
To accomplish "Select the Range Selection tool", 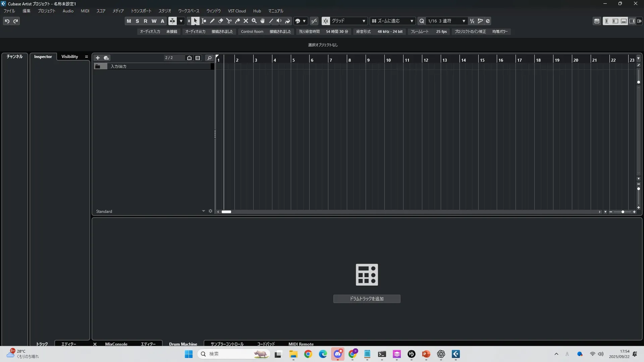I will pyautogui.click(x=204, y=21).
